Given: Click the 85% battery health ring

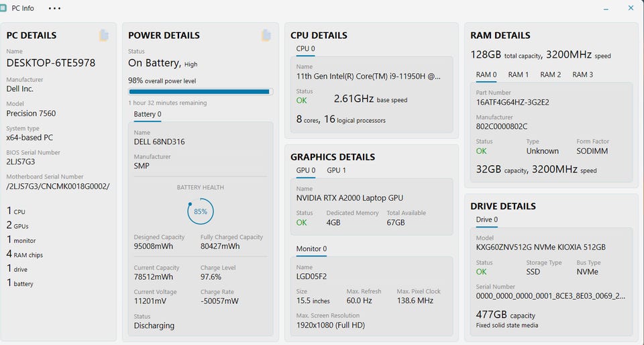Looking at the screenshot, I should point(200,211).
